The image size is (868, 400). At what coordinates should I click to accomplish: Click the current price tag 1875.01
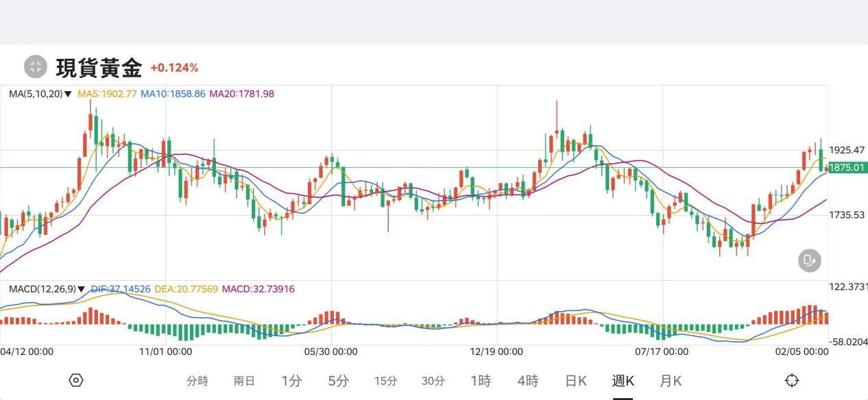(x=847, y=168)
